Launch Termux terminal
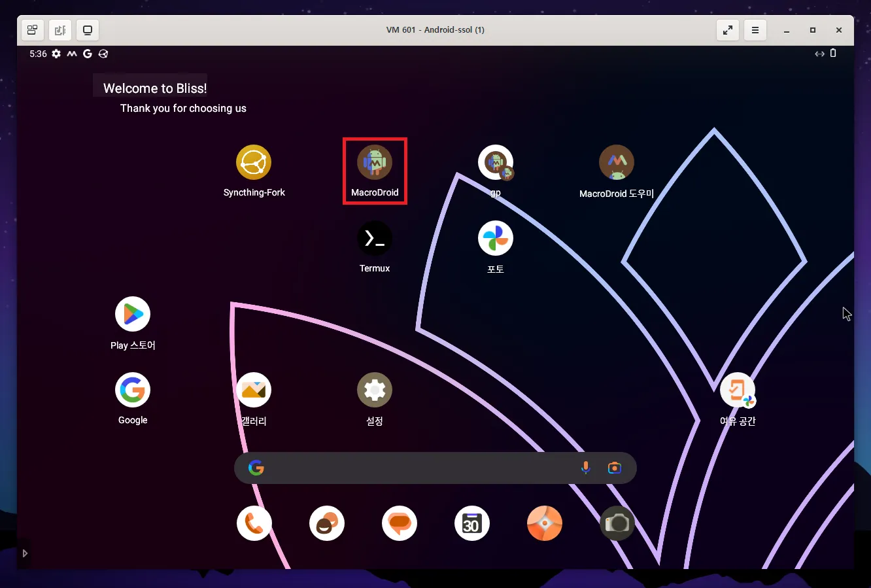Screen dimensions: 871x588 [x=375, y=237]
